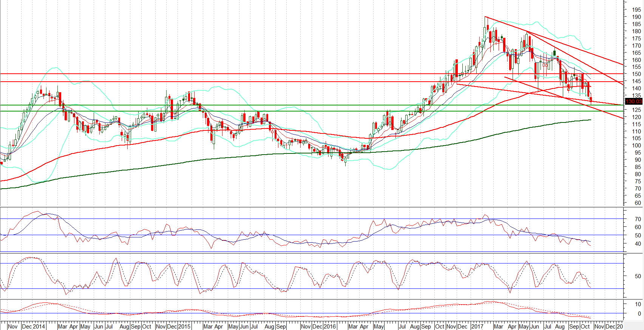This screenshot has height=330, width=644.
Task: Select the 65 price axis label
Action: click(638, 196)
